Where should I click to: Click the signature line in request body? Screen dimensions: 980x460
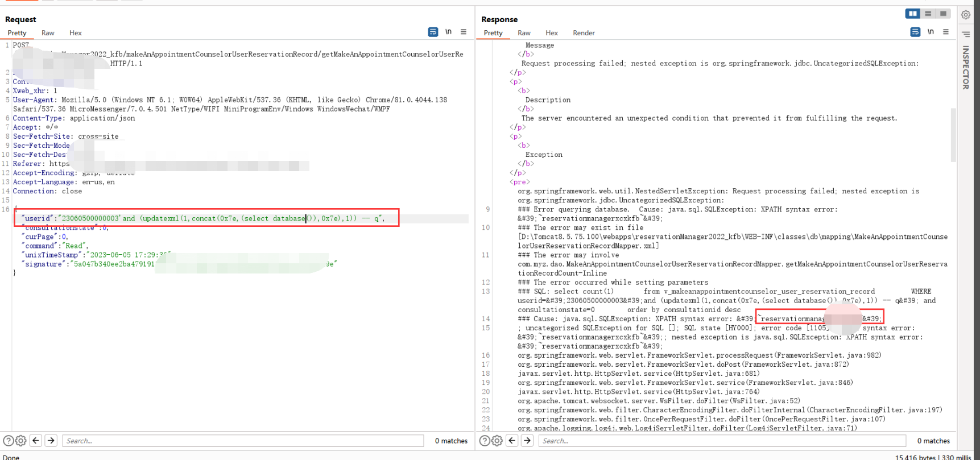[x=179, y=264]
